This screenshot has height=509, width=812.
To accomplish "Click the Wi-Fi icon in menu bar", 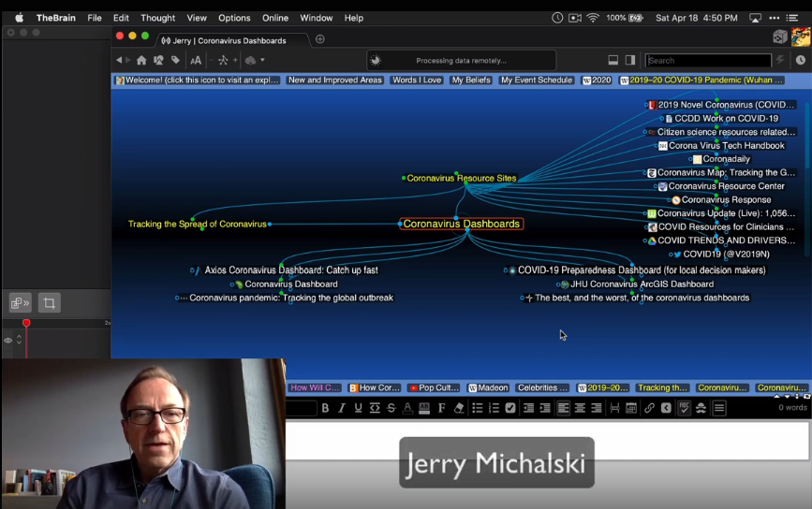I will (x=593, y=18).
